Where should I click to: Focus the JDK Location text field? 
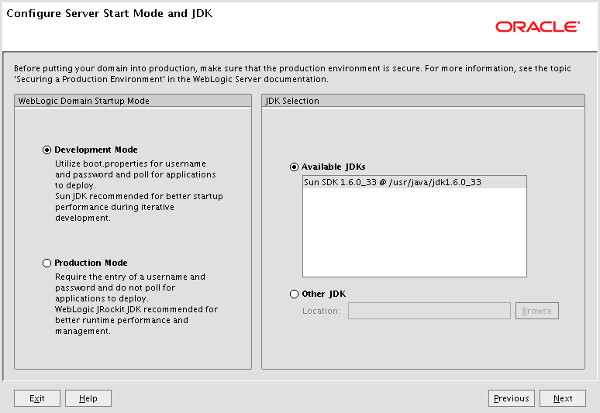429,311
